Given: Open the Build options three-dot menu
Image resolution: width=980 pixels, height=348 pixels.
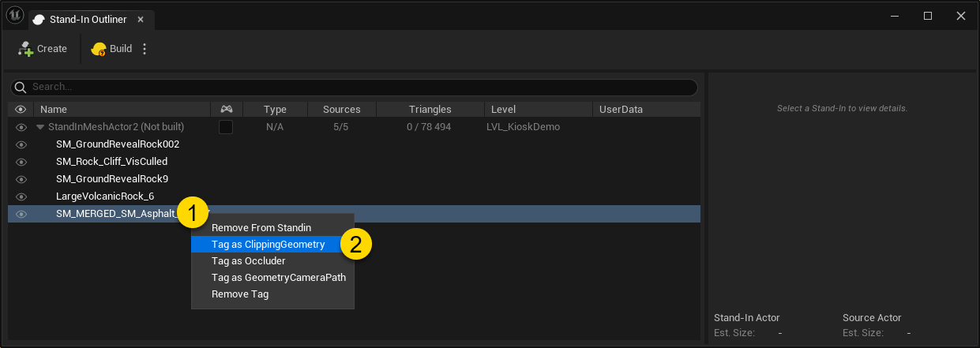Looking at the screenshot, I should pyautogui.click(x=144, y=49).
